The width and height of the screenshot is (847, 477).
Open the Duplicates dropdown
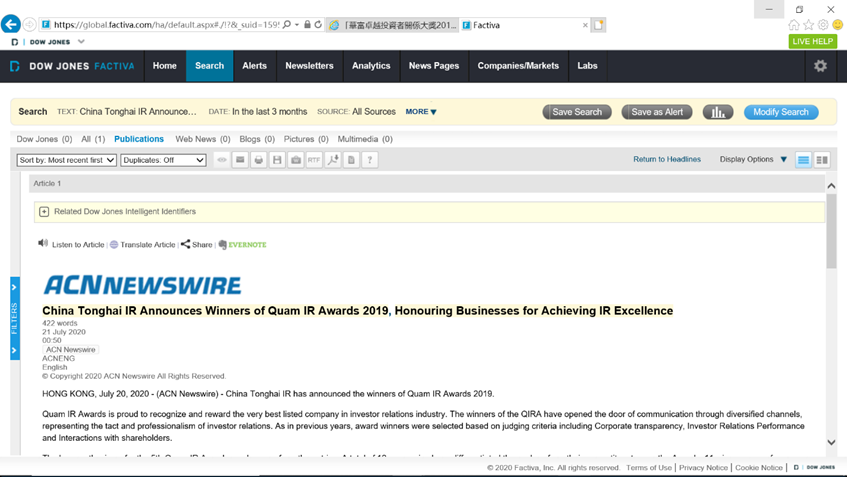pos(163,160)
